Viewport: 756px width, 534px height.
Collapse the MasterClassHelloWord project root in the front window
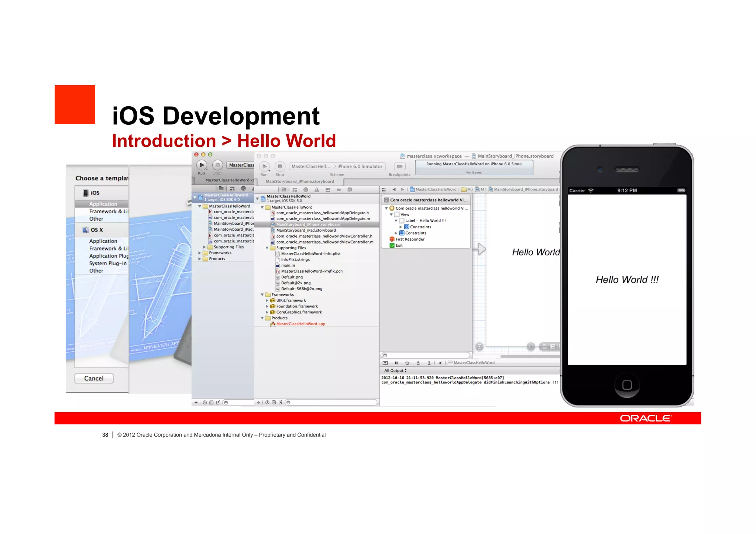[x=258, y=199]
